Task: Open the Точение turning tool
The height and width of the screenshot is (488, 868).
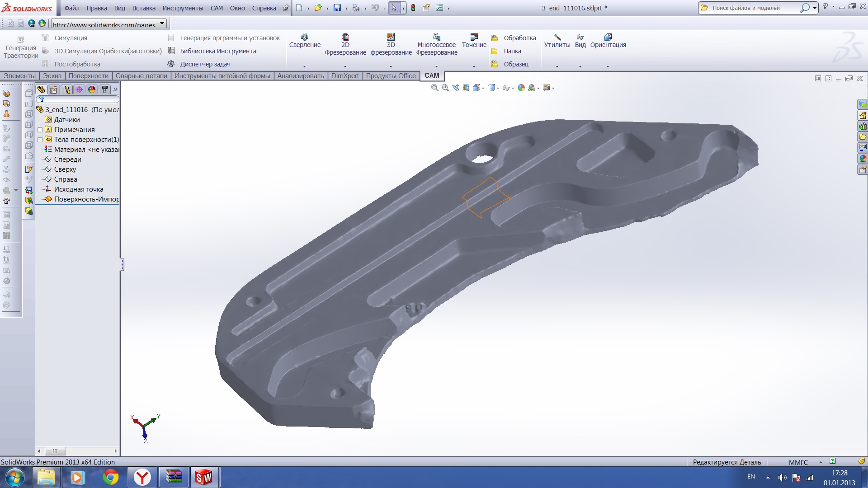Action: coord(474,41)
